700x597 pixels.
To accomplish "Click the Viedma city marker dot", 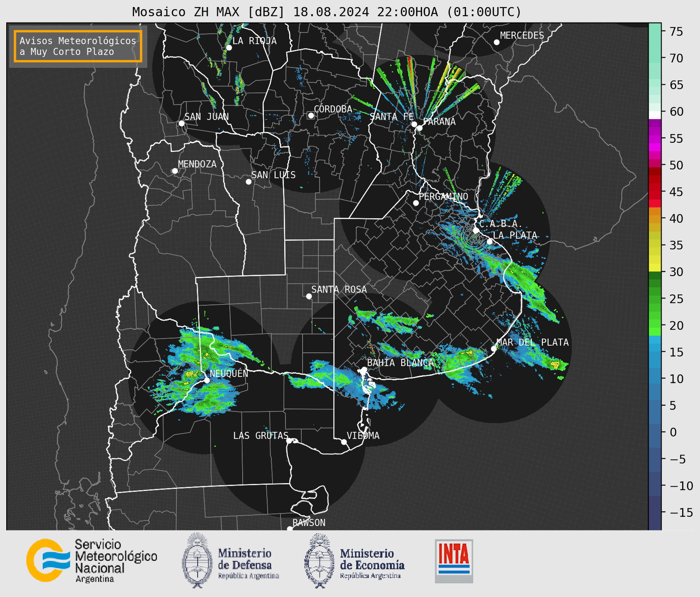I will click(344, 442).
